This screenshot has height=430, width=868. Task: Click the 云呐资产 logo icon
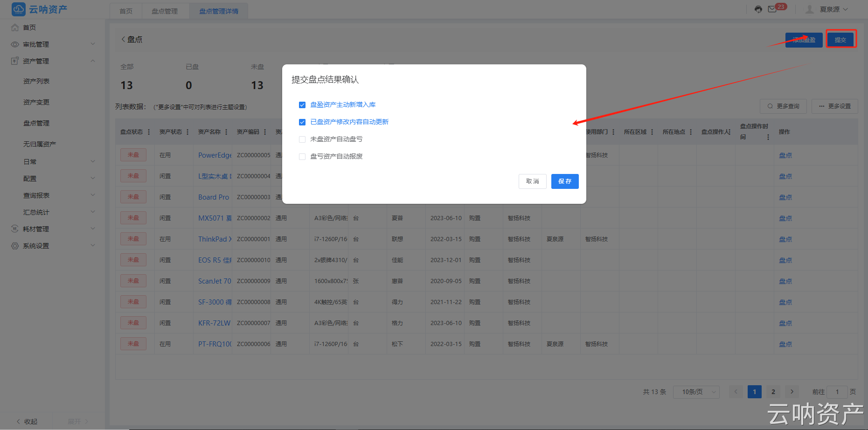pyautogui.click(x=19, y=9)
